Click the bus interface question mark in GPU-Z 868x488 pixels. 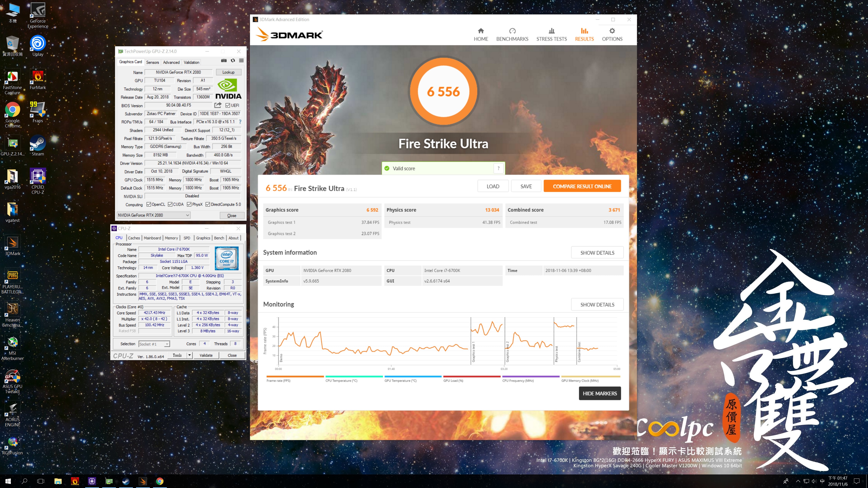pos(240,122)
